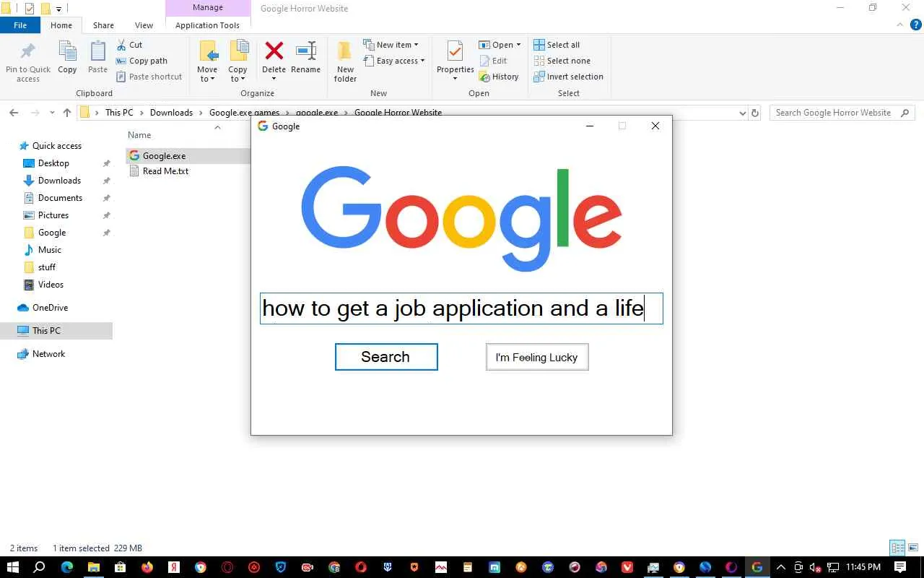The height and width of the screenshot is (578, 924).
Task: Click the Name column header
Action: [139, 135]
